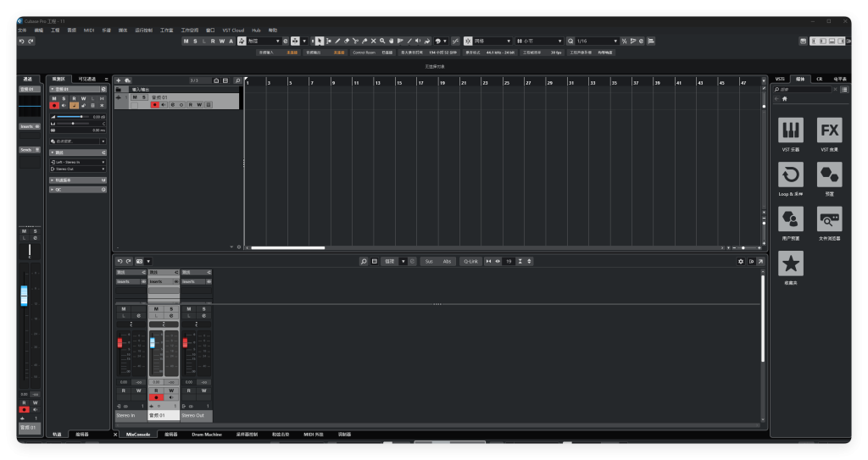Viewport: 868px width, 460px height.
Task: Select the Play speaker tool
Action: pos(418,41)
